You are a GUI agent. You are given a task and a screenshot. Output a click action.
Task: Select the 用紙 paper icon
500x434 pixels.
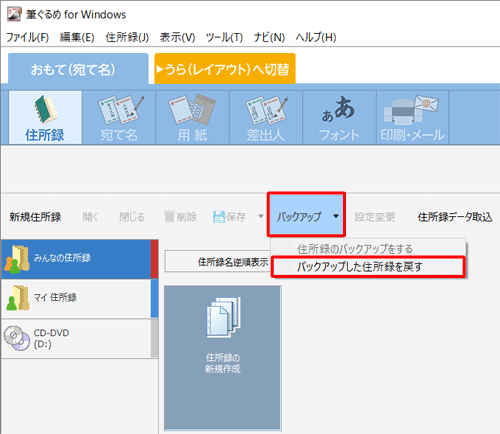coord(192,117)
